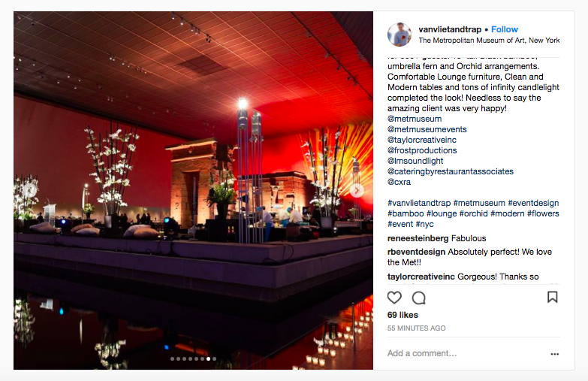Screen dimensions: 588x381
Task: Open the #bamboo hashtag
Action: (406, 213)
